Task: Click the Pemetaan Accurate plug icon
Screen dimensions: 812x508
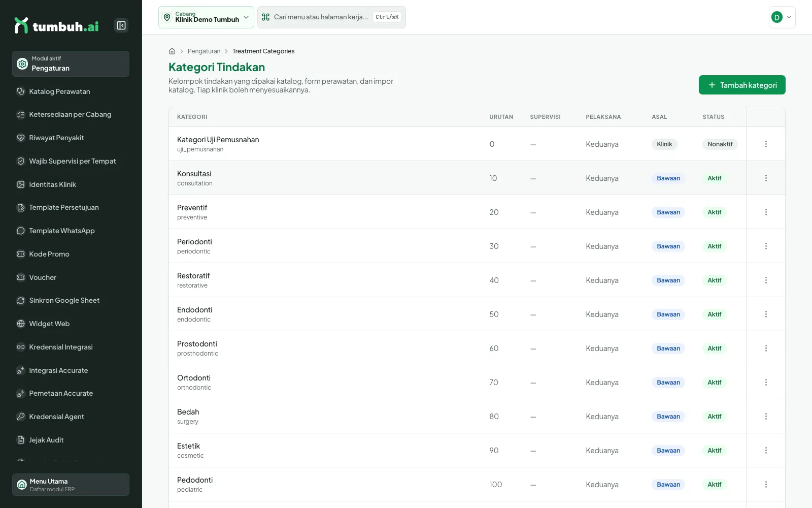Action: [21, 393]
